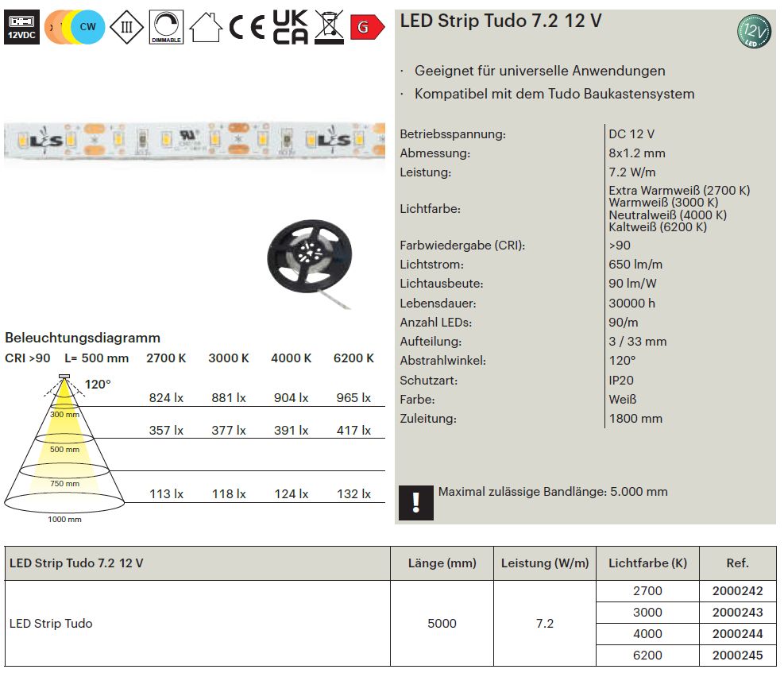The width and height of the screenshot is (784, 673).
Task: Click the 'Lichtfarbe (K)' table header
Action: coord(647,563)
